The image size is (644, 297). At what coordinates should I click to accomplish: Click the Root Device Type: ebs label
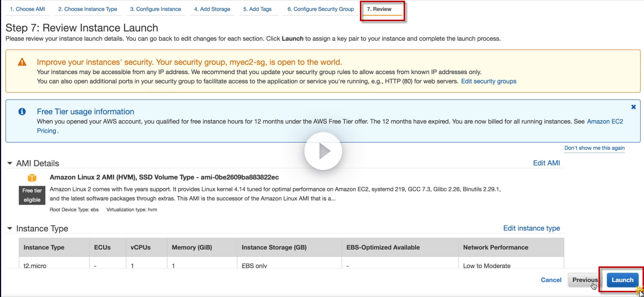74,210
